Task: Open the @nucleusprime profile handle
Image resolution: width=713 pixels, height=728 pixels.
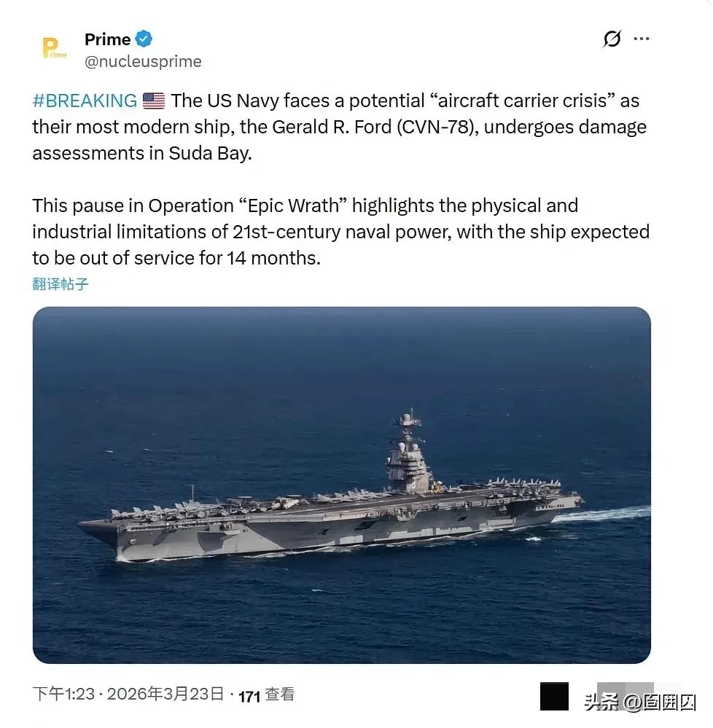Action: [x=143, y=61]
